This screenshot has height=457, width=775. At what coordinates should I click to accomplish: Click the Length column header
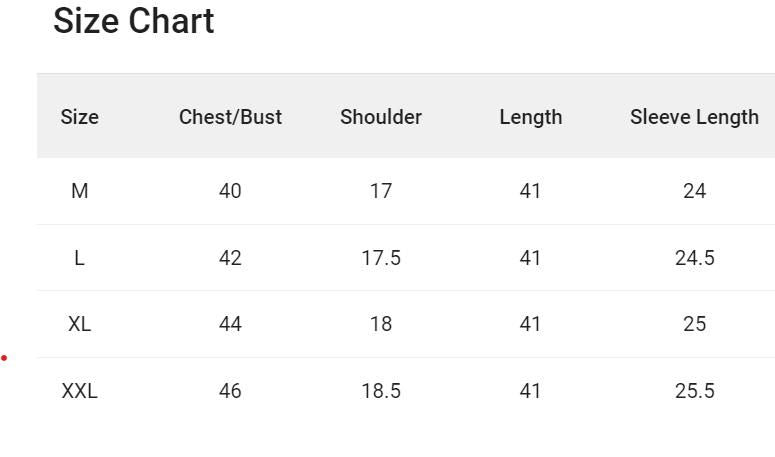pos(530,117)
